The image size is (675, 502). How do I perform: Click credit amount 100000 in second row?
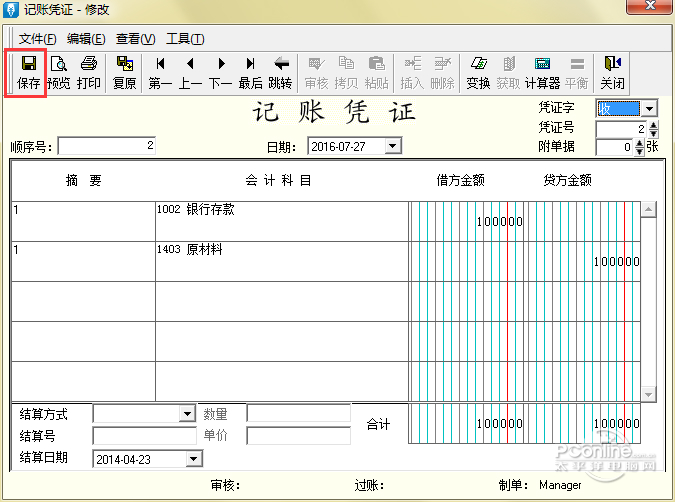coord(616,262)
